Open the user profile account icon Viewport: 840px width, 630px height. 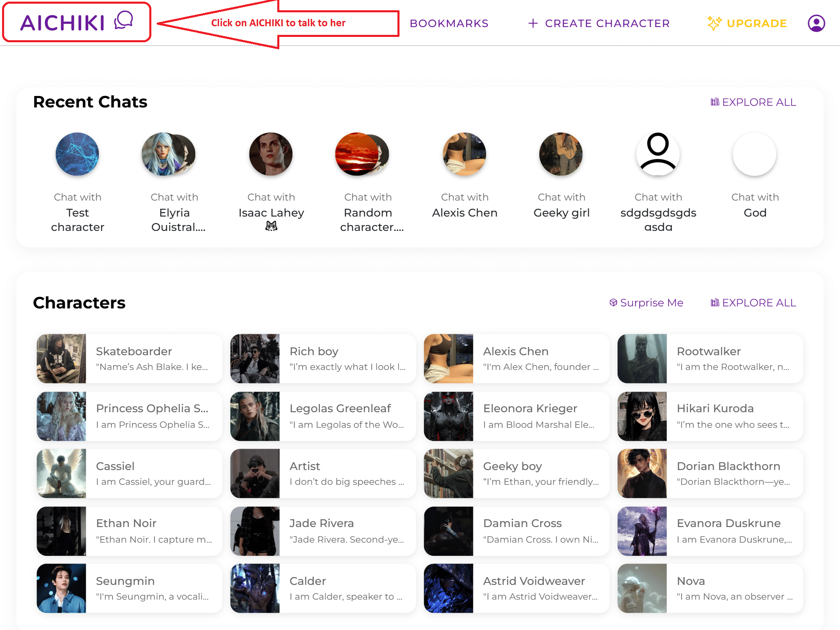[x=816, y=23]
